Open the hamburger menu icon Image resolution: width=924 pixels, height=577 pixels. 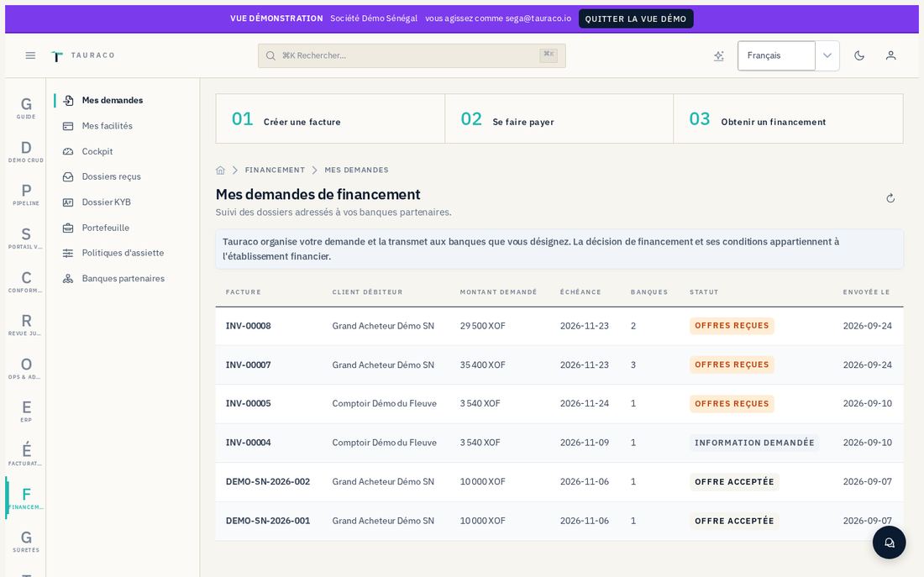pyautogui.click(x=30, y=55)
